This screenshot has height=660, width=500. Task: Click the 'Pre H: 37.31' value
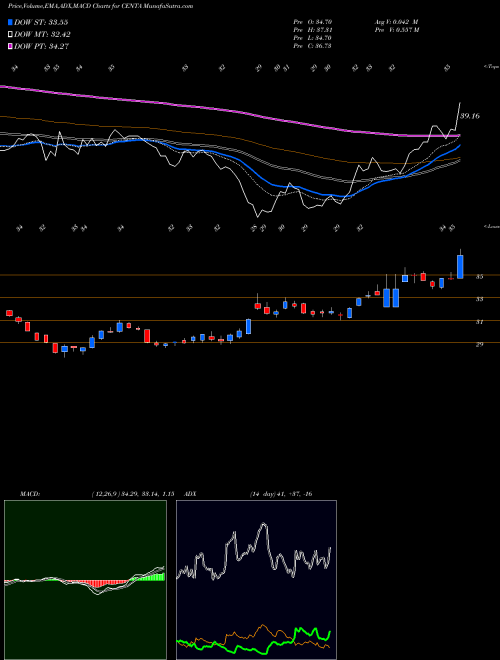312,30
